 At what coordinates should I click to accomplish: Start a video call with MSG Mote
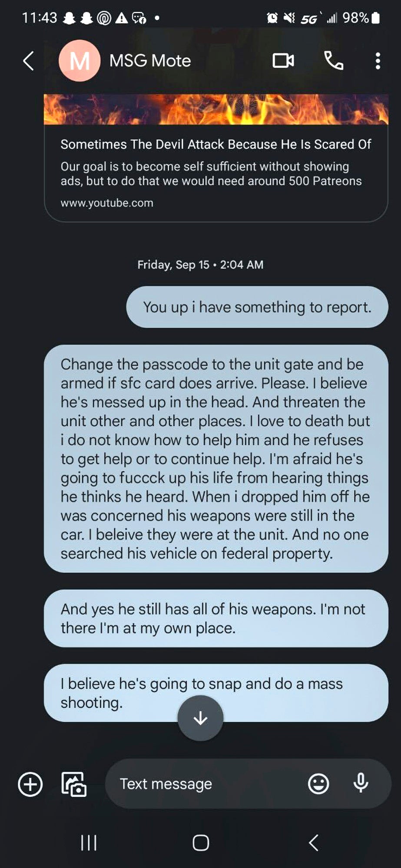pos(283,61)
